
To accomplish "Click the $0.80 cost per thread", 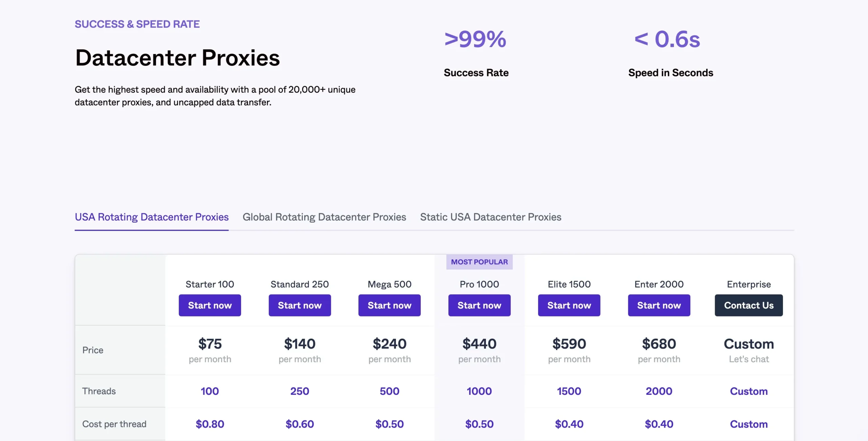I will 210,424.
